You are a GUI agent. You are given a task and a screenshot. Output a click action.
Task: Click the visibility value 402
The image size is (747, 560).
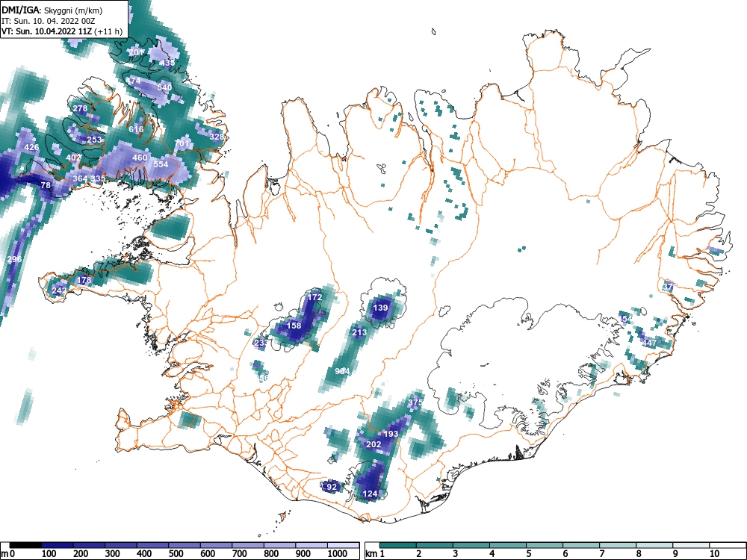pyautogui.click(x=73, y=158)
